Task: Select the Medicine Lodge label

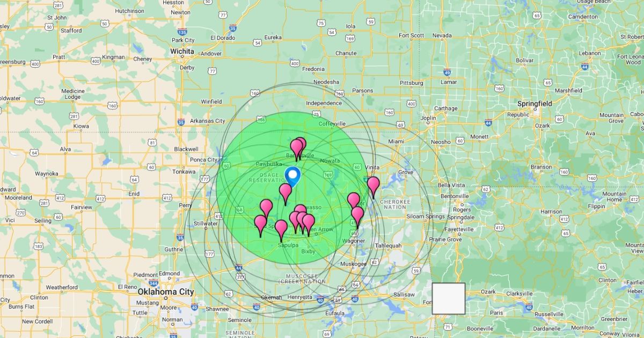Action: click(72, 94)
